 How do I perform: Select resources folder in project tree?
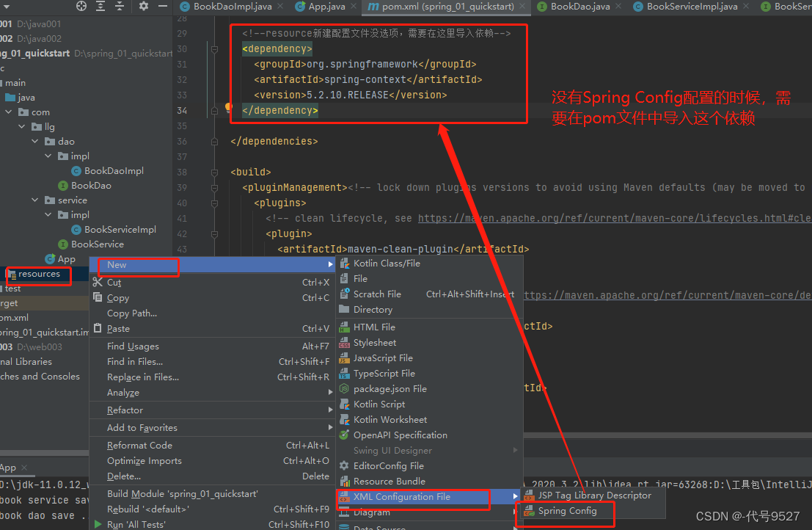pyautogui.click(x=39, y=274)
